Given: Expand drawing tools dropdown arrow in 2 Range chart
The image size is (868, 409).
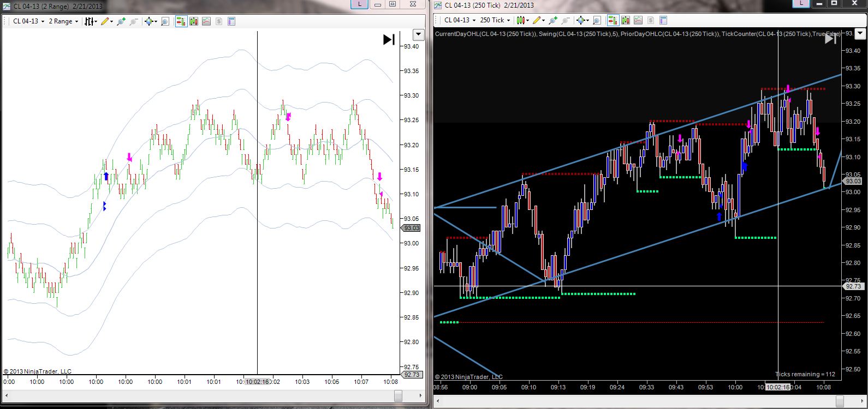Looking at the screenshot, I should 112,22.
